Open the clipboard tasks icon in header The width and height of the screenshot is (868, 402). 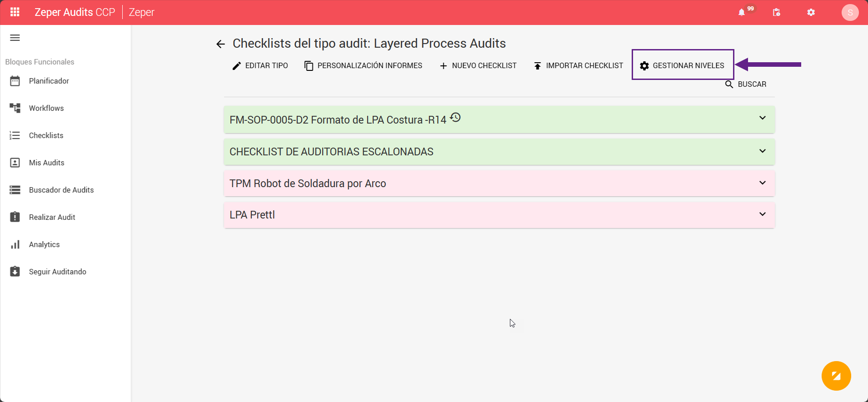[x=777, y=12]
